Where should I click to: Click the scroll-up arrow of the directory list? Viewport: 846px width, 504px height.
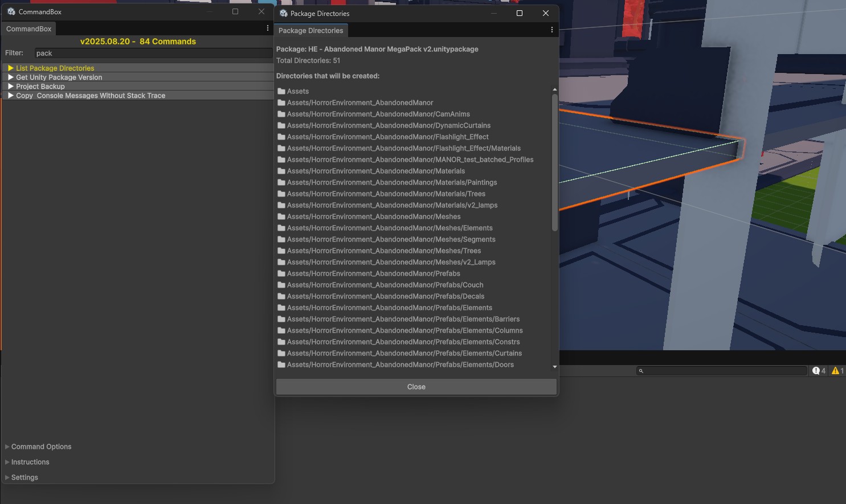555,90
